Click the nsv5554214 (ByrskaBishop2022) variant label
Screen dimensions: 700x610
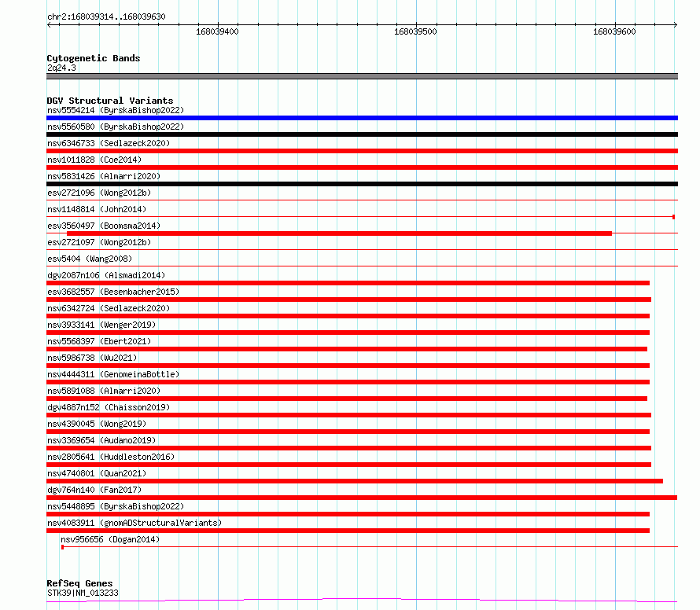(116, 110)
